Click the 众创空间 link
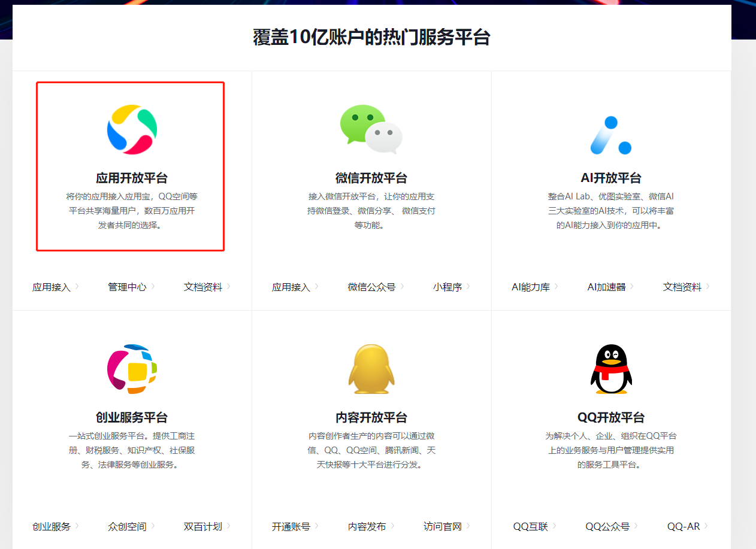The width and height of the screenshot is (756, 549). click(x=127, y=526)
